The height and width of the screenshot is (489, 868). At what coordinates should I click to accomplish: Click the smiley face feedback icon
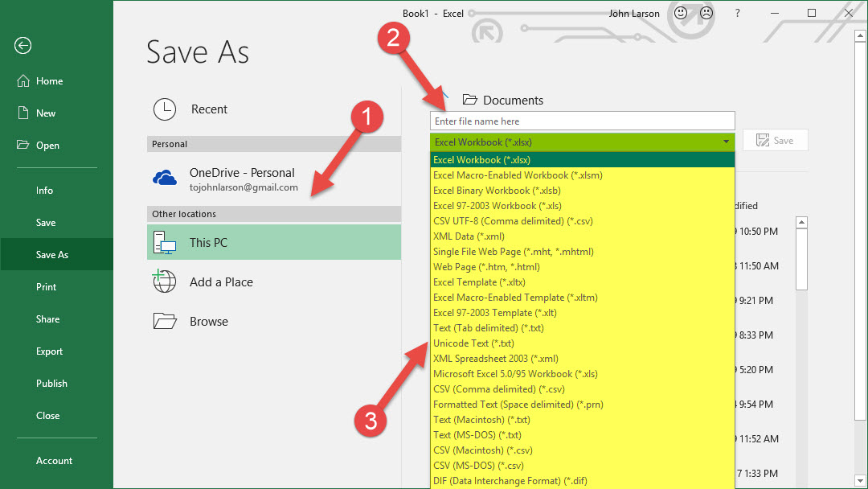click(681, 14)
